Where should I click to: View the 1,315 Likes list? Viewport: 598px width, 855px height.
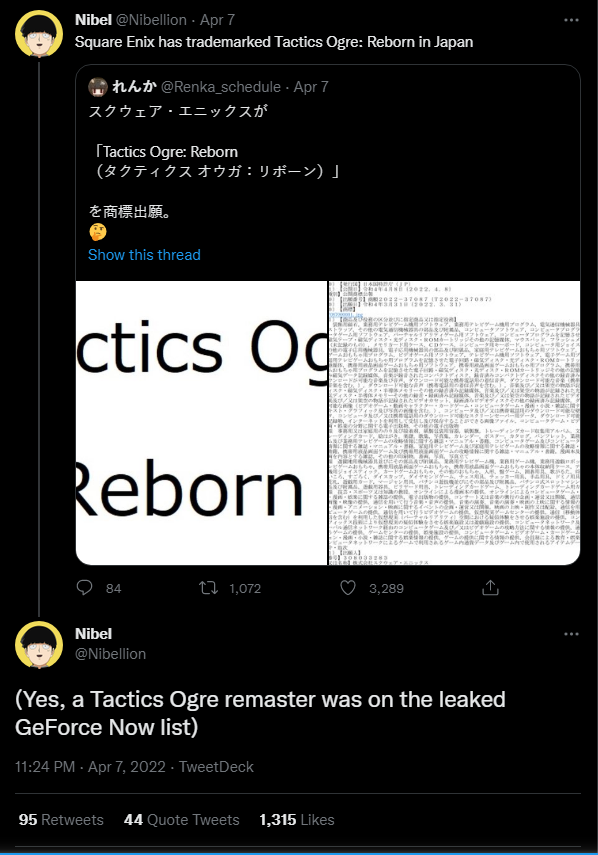(x=295, y=819)
